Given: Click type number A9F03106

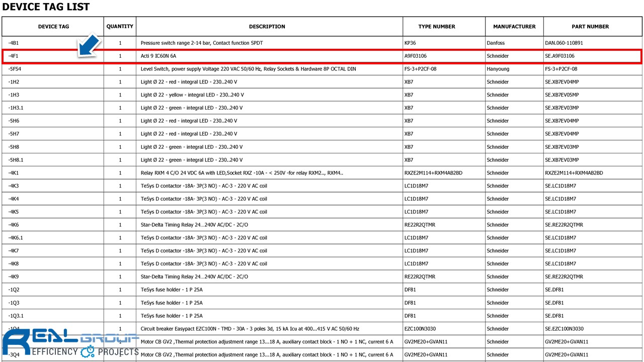Looking at the screenshot, I should click(x=416, y=56).
